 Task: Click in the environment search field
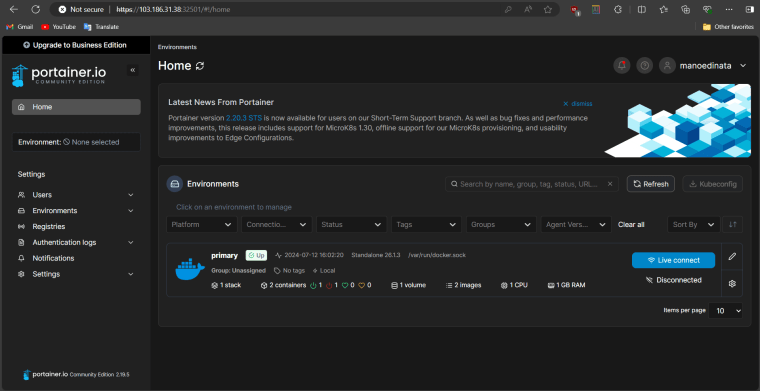[532, 184]
